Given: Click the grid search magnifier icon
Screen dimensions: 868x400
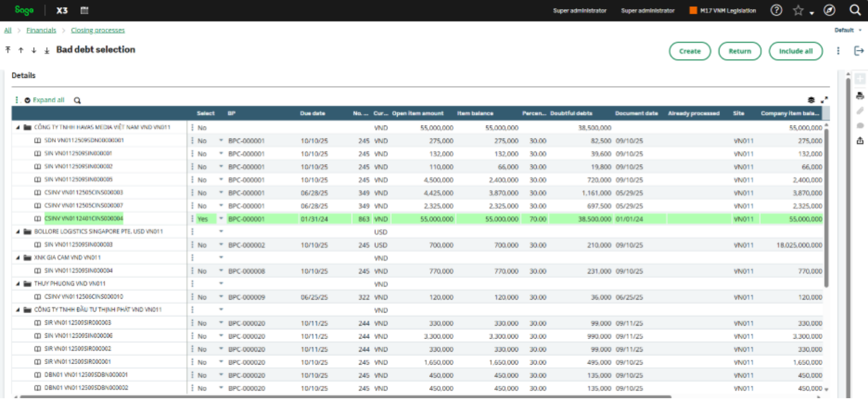Looking at the screenshot, I should (77, 100).
